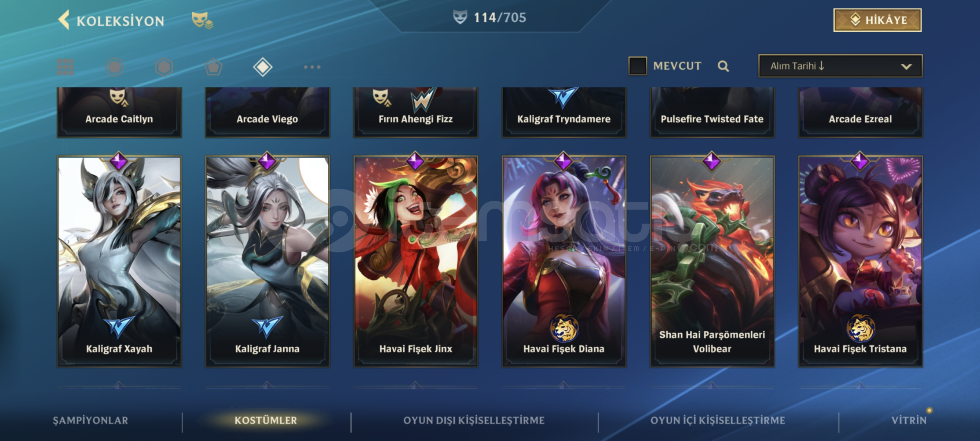
Task: Filter by the hexagon rarity icon
Action: (x=164, y=67)
